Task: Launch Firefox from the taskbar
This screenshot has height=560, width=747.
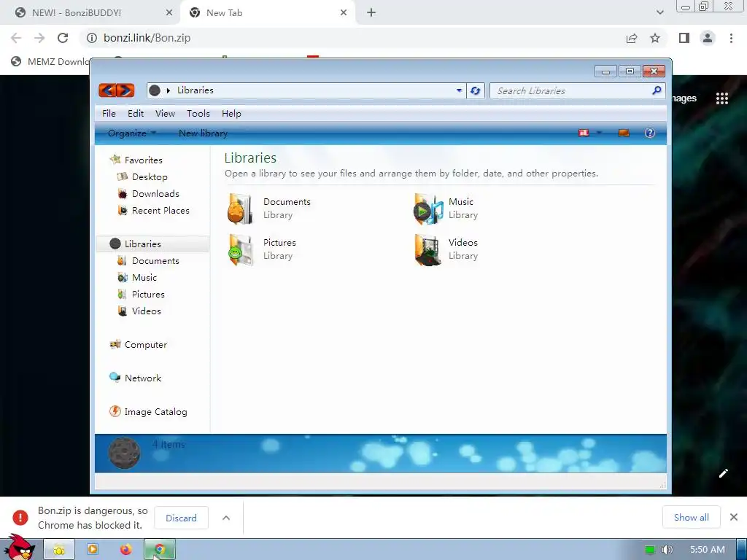Action: 125,550
